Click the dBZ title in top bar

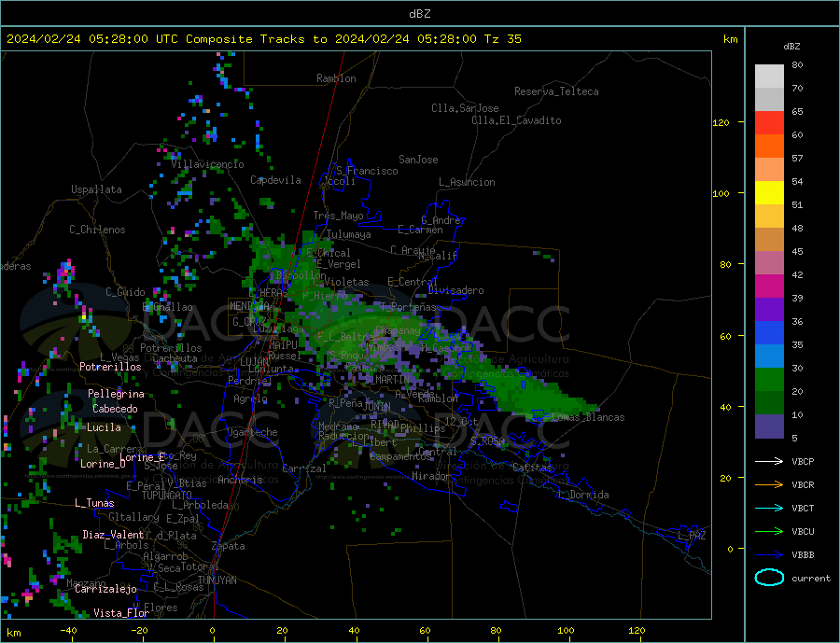click(419, 14)
